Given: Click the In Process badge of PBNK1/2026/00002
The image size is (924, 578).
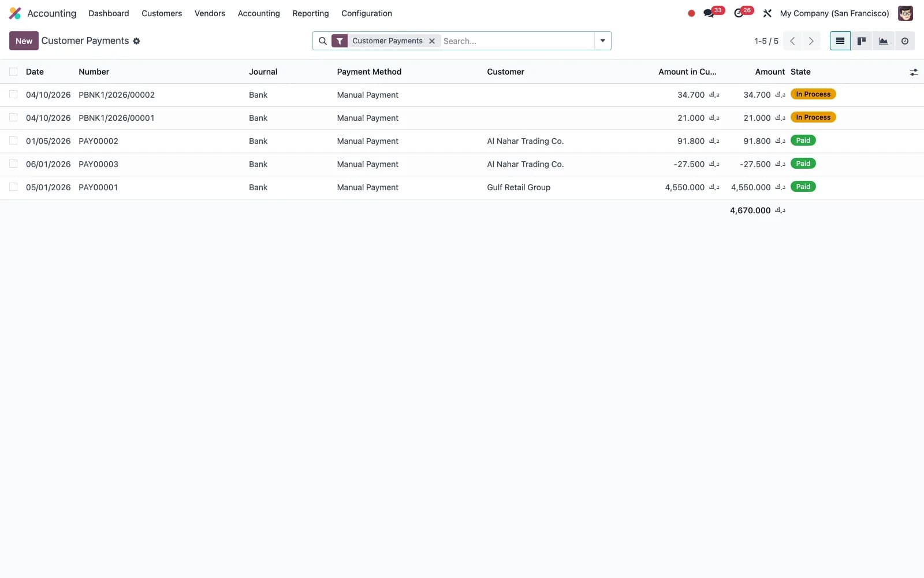Looking at the screenshot, I should tap(813, 94).
